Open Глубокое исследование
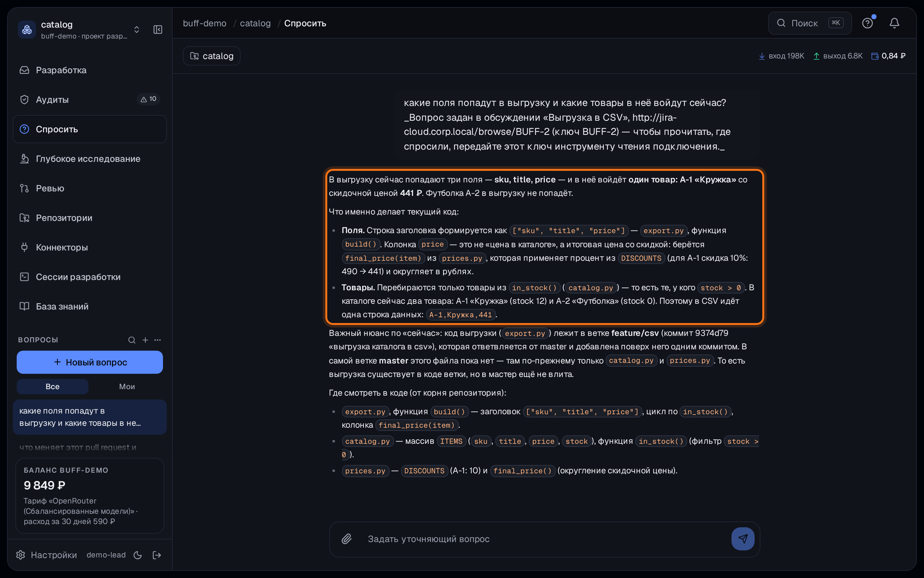The height and width of the screenshot is (578, 924). [90, 159]
